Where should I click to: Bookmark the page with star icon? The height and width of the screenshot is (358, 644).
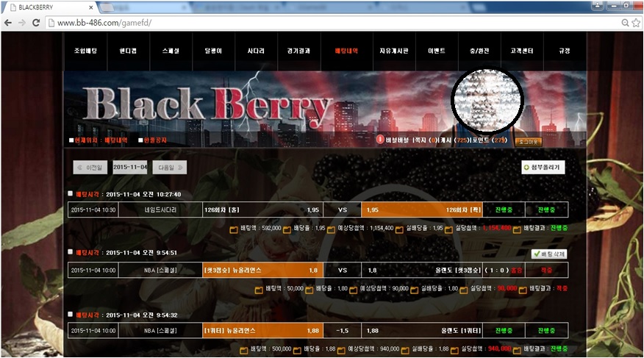point(636,23)
